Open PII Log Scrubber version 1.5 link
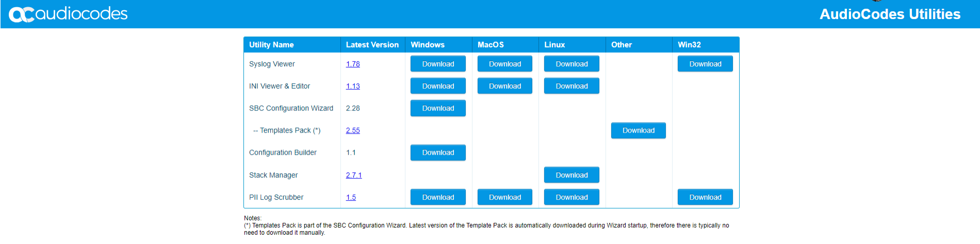Viewport: 980px width, 244px height. pyautogui.click(x=351, y=198)
